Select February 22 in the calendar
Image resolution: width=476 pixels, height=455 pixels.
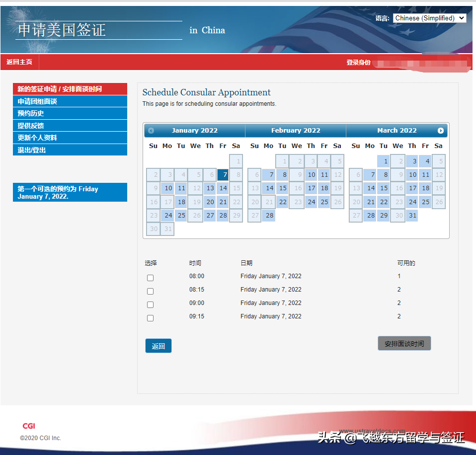coord(282,202)
